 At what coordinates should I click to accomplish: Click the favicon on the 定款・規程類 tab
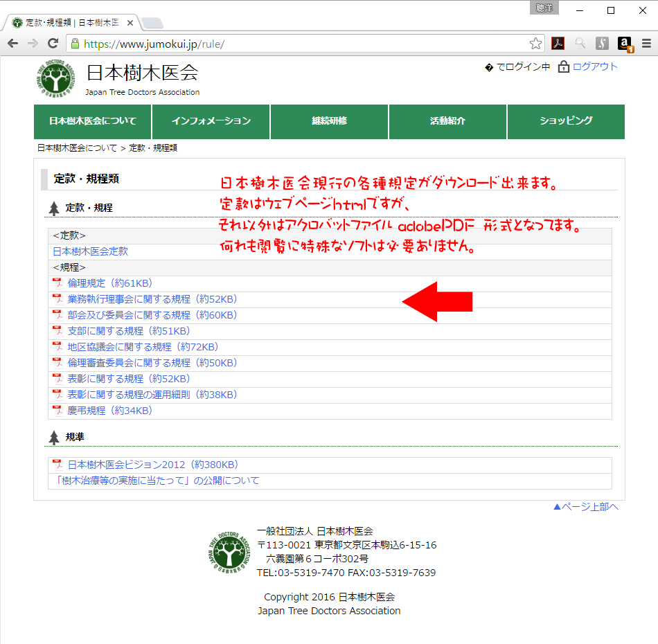click(17, 23)
